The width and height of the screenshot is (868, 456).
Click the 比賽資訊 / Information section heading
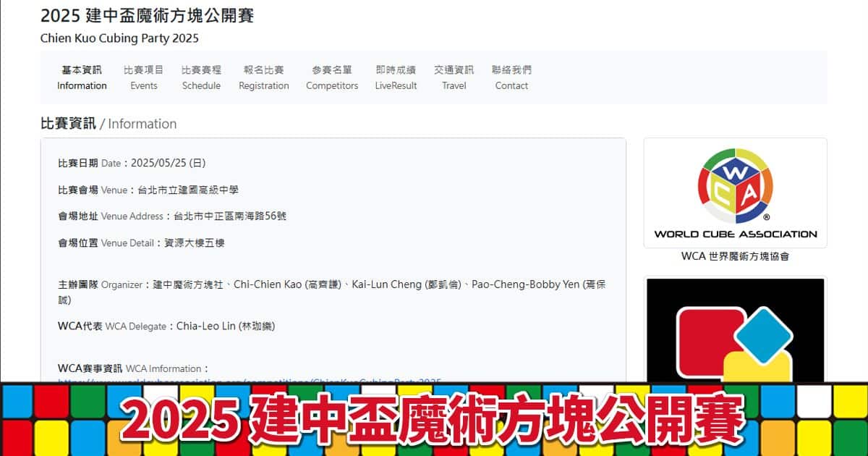tap(109, 124)
